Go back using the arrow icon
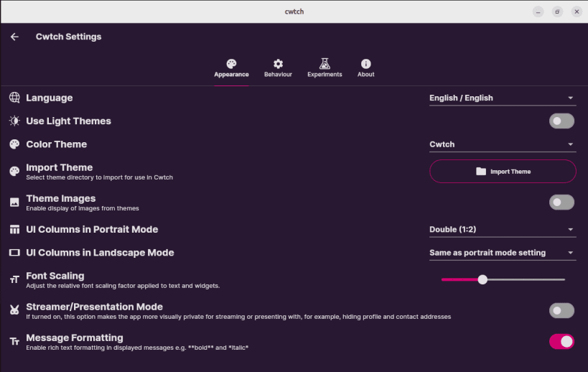Image resolution: width=588 pixels, height=372 pixels. (14, 37)
